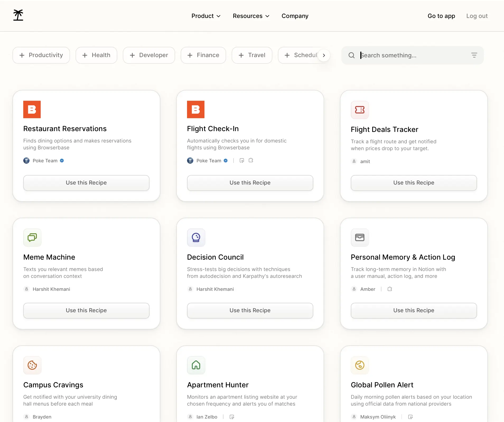
Task: Toggle the Productivity category filter
Action: (41, 55)
